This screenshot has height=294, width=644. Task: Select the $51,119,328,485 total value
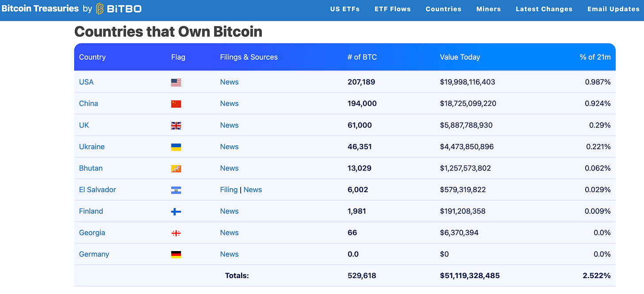pyautogui.click(x=470, y=275)
